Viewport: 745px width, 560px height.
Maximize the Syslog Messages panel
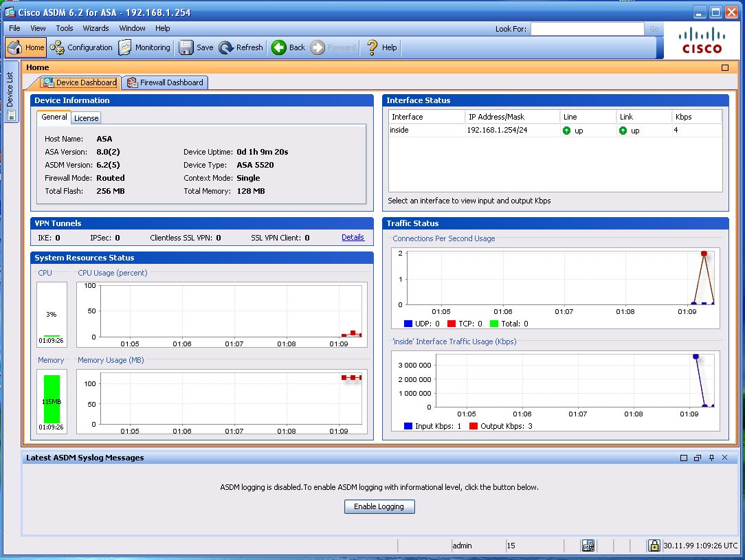point(684,458)
